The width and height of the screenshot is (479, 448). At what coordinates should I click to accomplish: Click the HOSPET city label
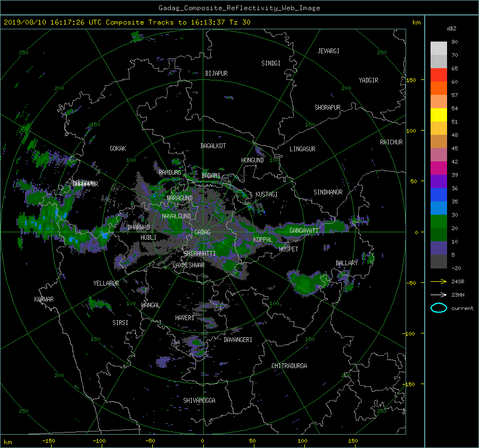click(x=288, y=249)
